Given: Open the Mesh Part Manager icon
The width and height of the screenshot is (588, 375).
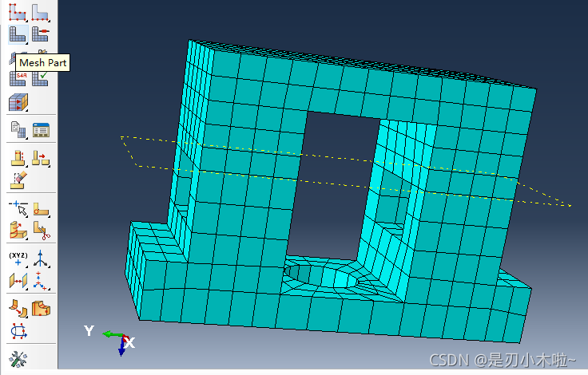Looking at the screenshot, I should 41,129.
